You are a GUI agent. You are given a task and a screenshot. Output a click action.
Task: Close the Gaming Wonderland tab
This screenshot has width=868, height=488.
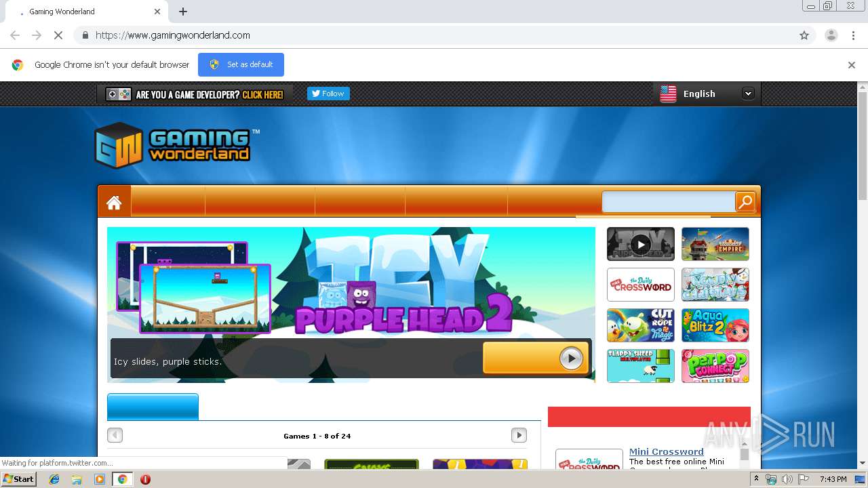157,12
